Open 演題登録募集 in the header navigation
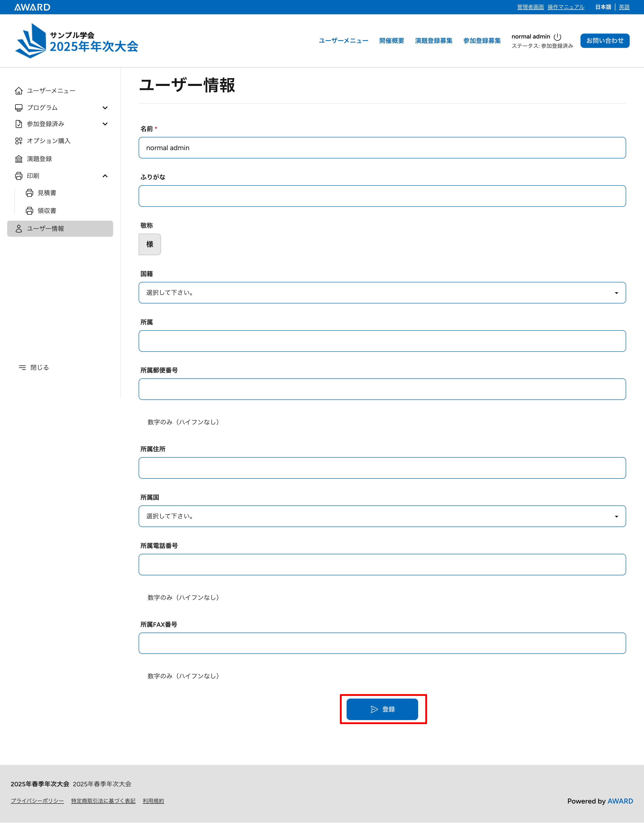 tap(434, 40)
